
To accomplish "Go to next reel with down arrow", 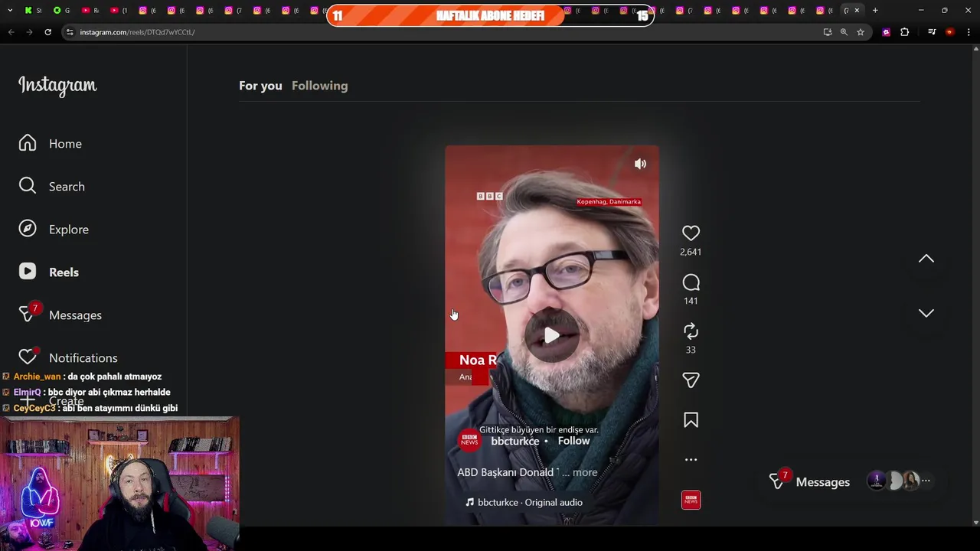I will 926,313.
